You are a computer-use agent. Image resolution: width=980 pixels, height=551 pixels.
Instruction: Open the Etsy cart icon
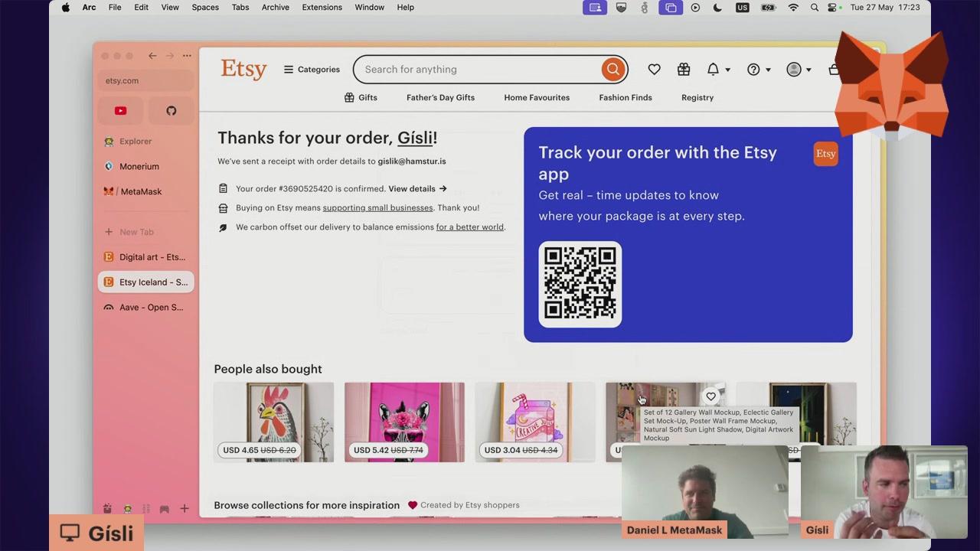(x=834, y=70)
